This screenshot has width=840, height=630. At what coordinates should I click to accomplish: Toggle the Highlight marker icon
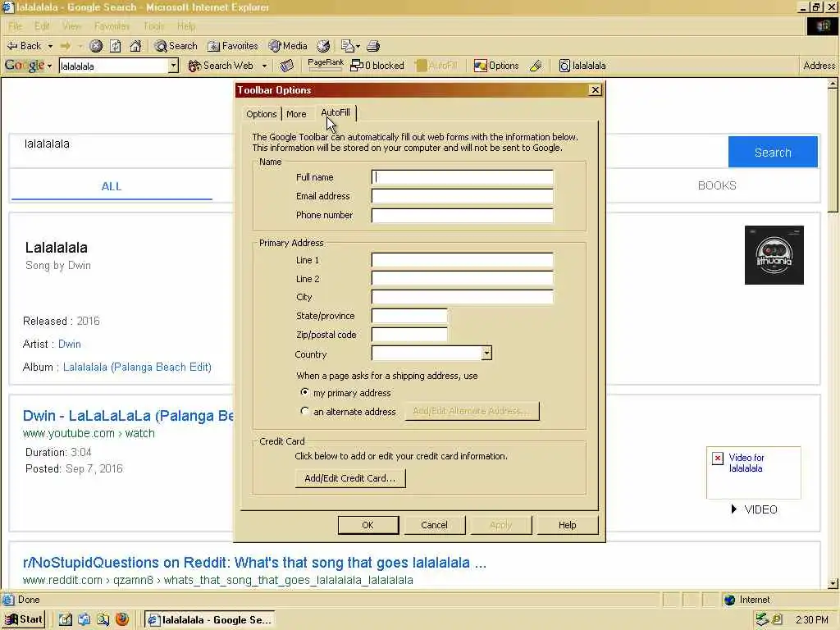pos(536,66)
